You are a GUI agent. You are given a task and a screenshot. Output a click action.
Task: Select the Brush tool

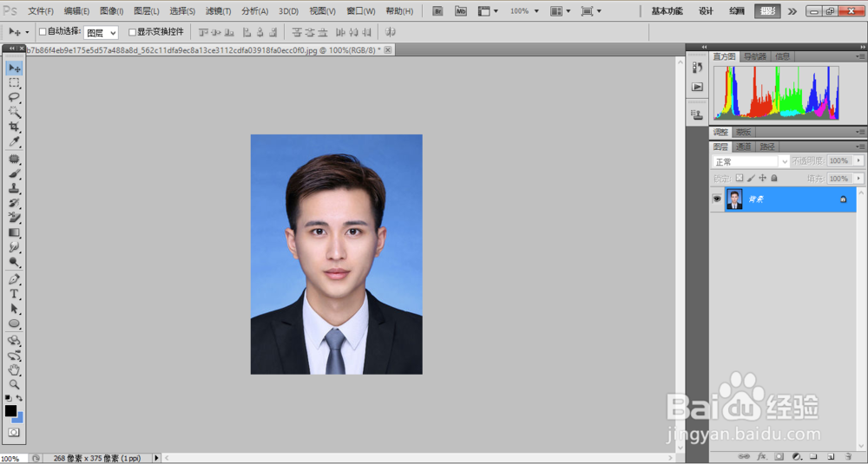click(14, 173)
